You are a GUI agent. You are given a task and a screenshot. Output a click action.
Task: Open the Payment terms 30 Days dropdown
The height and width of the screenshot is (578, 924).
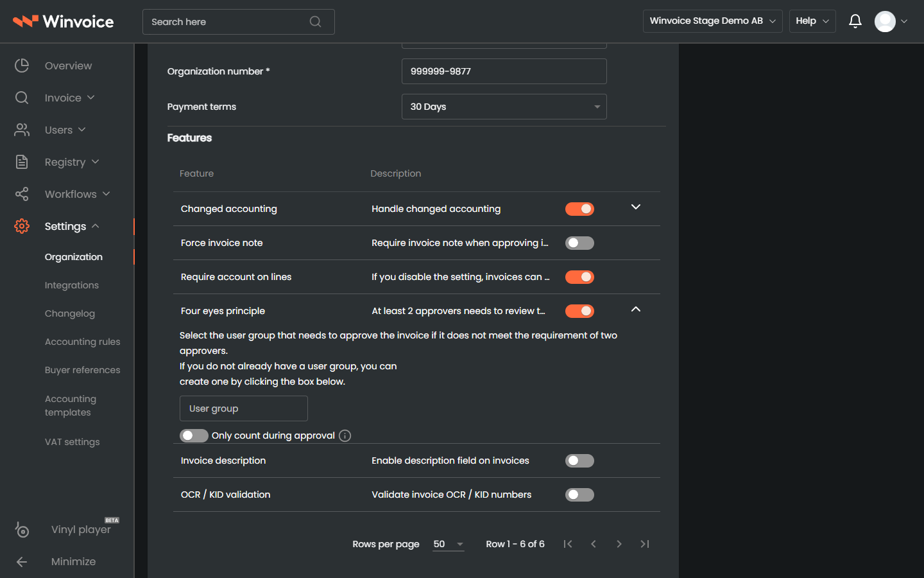coord(504,107)
